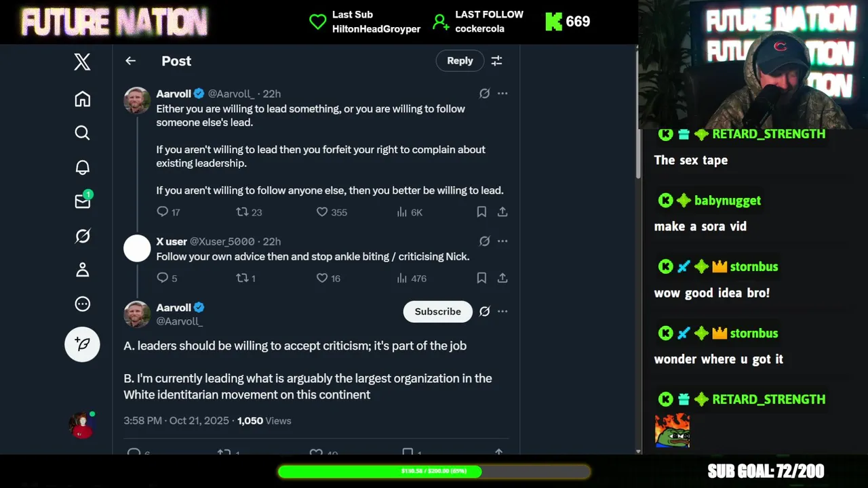Repost the first Aarvoll post with 23 reposts
868x488 pixels.
pyautogui.click(x=242, y=212)
